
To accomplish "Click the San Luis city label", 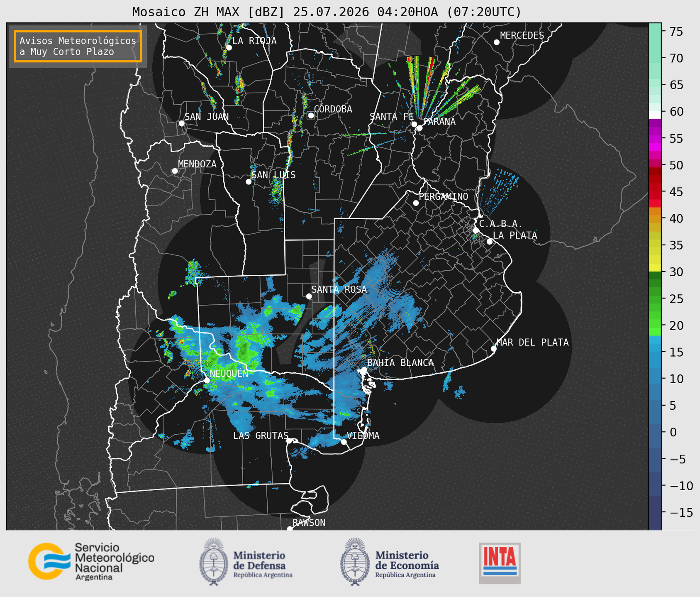I will (273, 175).
